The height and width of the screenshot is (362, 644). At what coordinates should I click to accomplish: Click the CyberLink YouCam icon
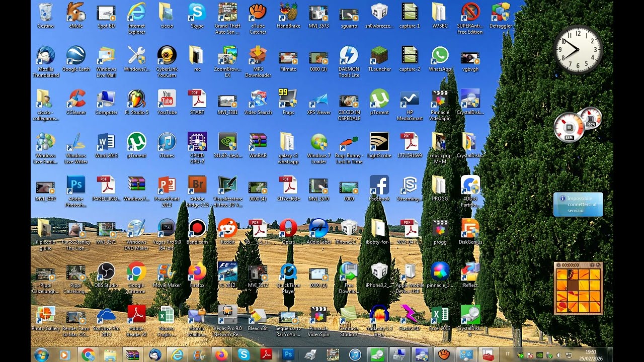[x=167, y=61]
